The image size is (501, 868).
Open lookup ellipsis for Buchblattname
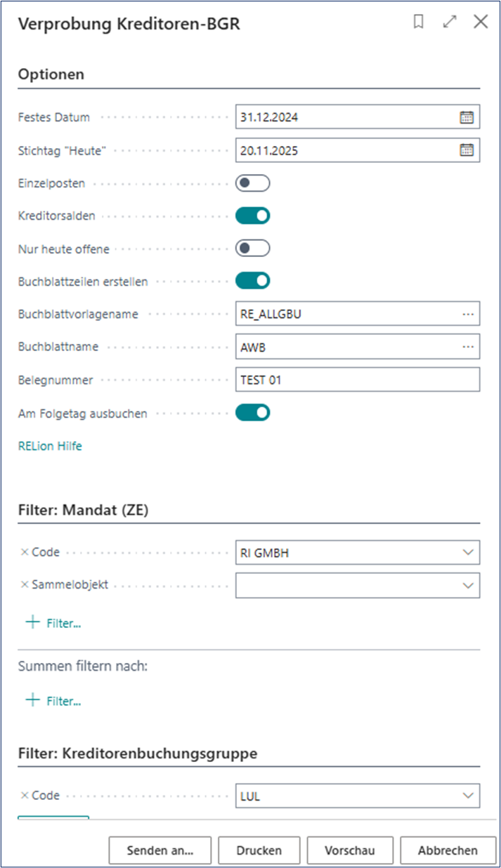tap(468, 347)
